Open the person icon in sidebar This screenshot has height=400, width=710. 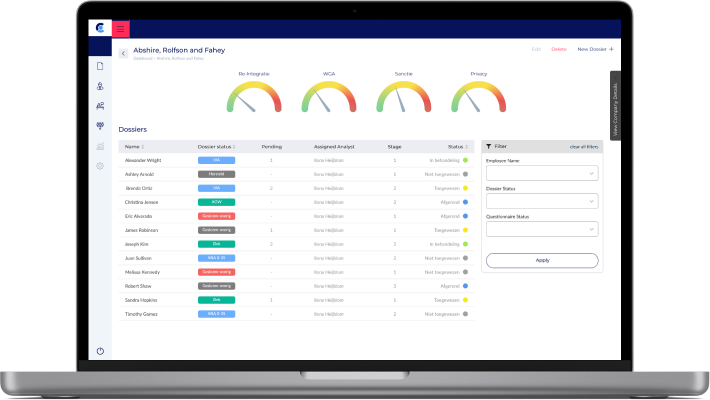tap(100, 86)
